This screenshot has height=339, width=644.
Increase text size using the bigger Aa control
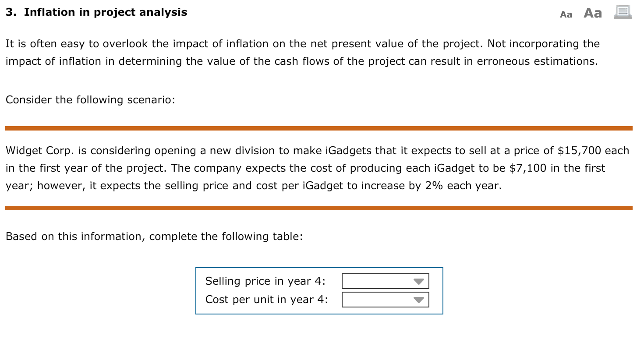tap(592, 13)
